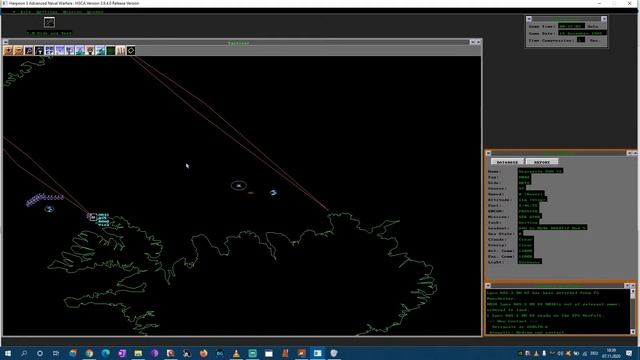Launch Chrome from the taskbar
The image size is (640, 360).
89,353
